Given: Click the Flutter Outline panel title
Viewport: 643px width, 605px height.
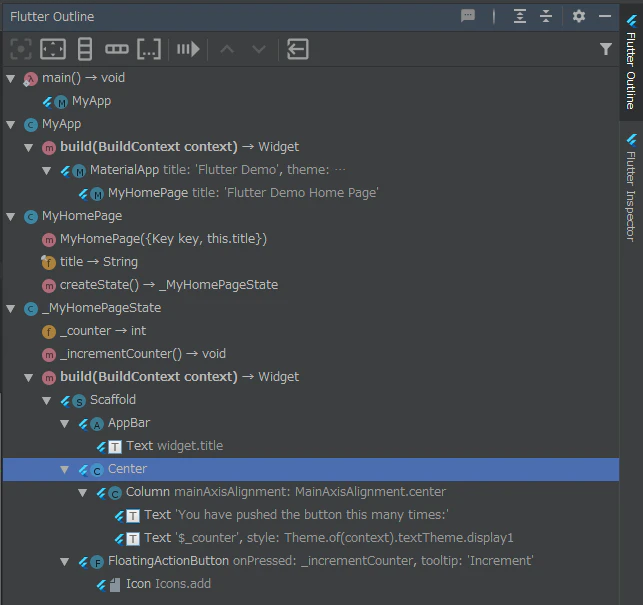Looking at the screenshot, I should pos(52,16).
